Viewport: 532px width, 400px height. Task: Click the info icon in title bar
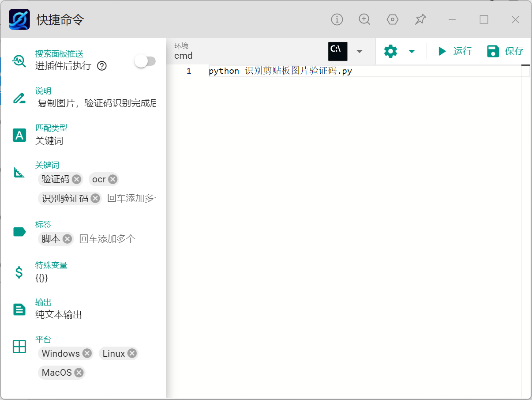click(x=337, y=19)
